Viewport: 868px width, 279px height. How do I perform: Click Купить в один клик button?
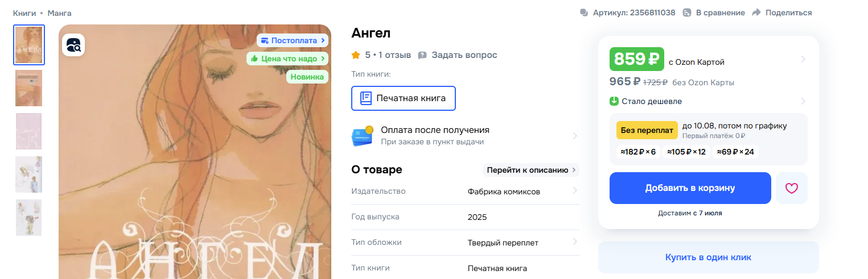(x=708, y=257)
